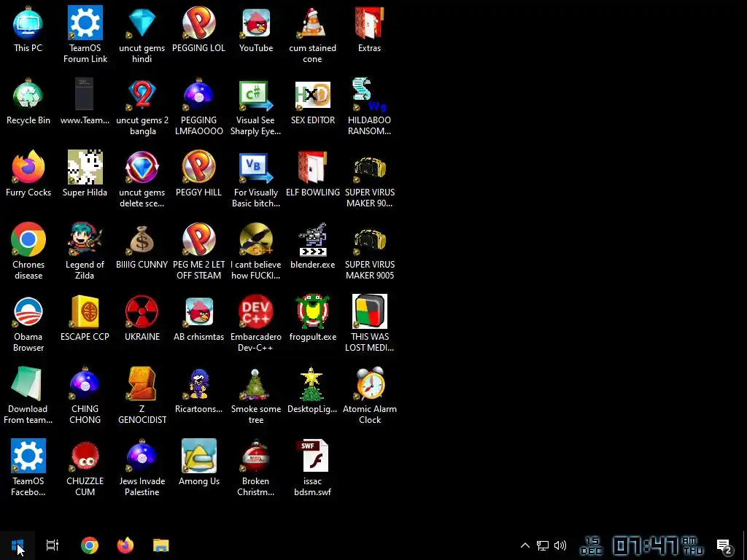Viewport: 747px width, 560px height.
Task: Launch Chrome from the taskbar
Action: click(90, 545)
